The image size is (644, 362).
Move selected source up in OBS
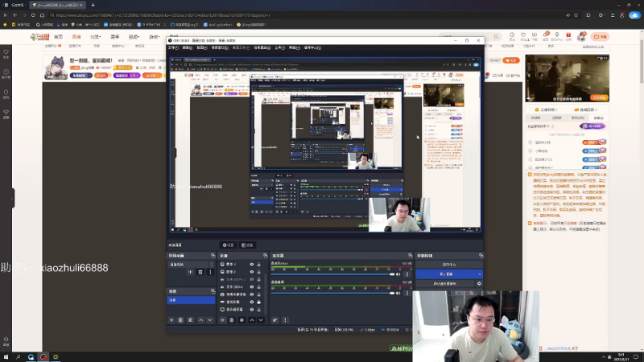pos(252,320)
